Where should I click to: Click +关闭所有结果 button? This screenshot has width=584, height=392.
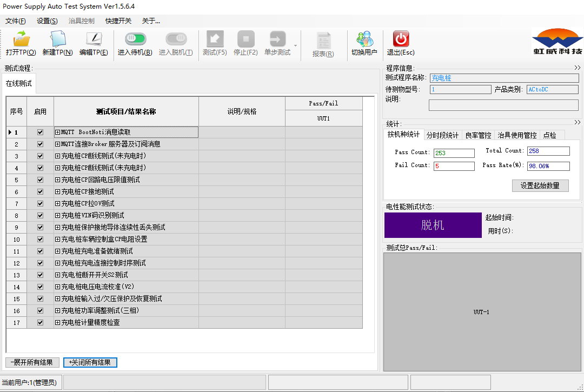tap(90, 363)
